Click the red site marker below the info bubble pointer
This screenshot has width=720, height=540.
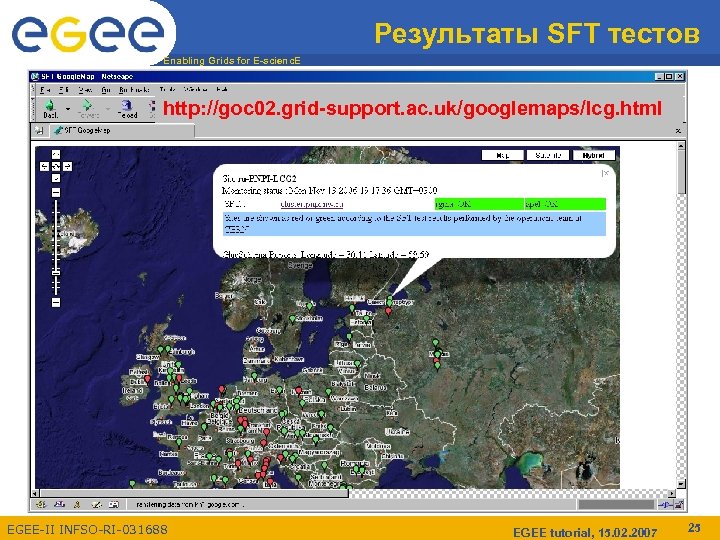tap(388, 312)
